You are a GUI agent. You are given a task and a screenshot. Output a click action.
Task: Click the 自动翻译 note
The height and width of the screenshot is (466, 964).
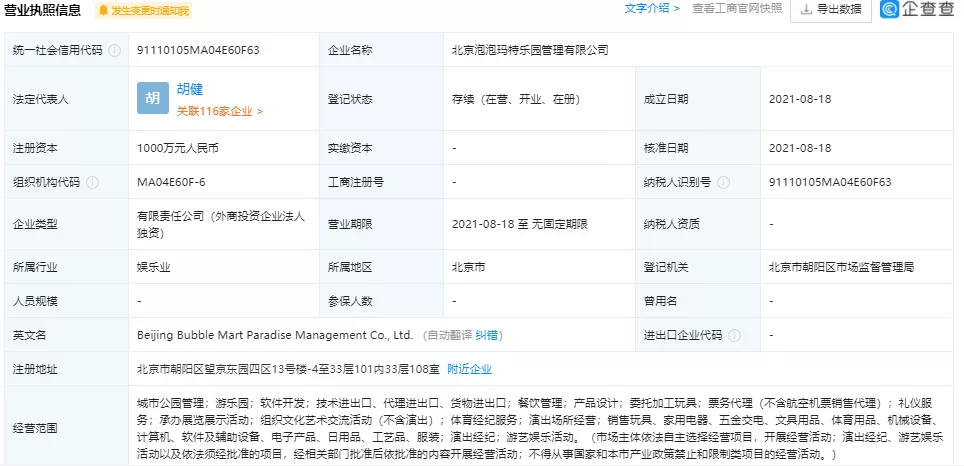(449, 336)
